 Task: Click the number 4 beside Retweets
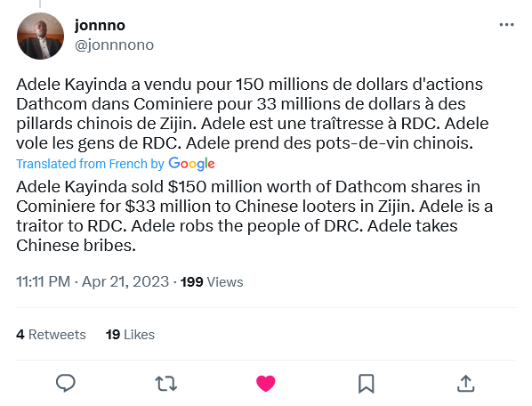tap(20, 335)
